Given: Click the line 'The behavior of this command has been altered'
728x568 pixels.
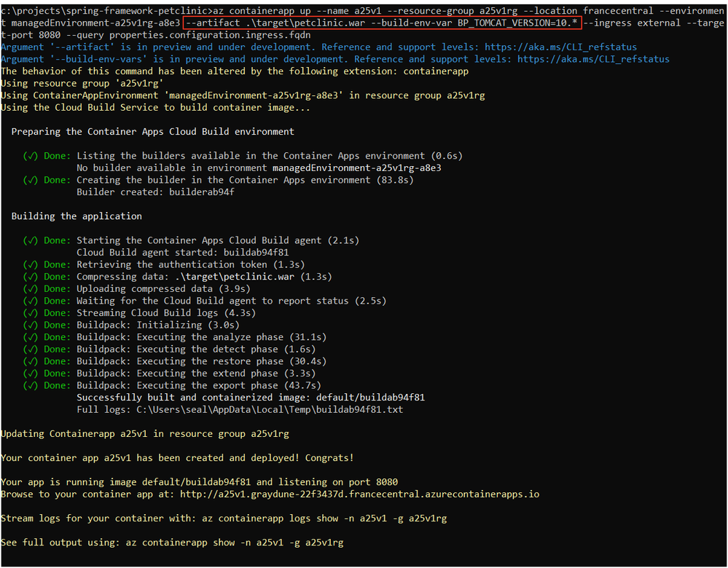Looking at the screenshot, I should [x=235, y=71].
